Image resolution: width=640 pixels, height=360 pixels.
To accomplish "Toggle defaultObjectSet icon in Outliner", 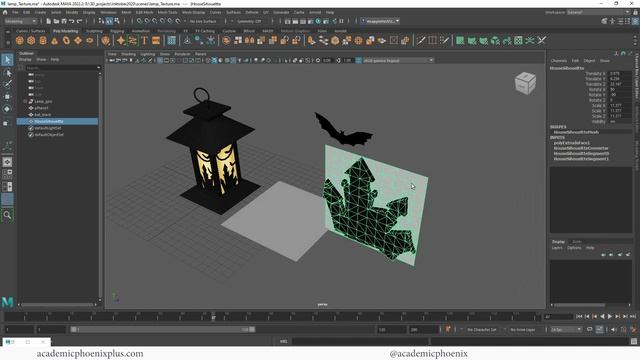I will pos(31,135).
